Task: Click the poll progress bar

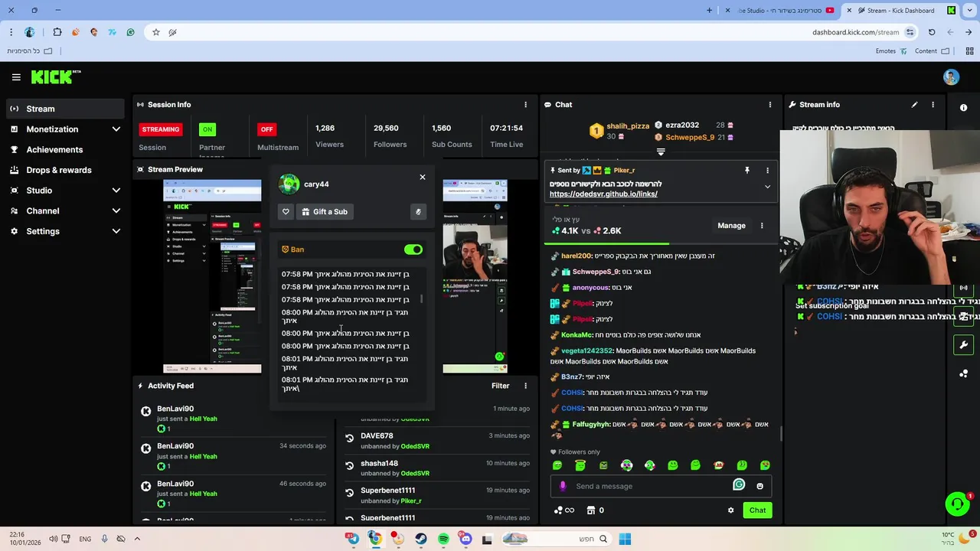Action: pyautogui.click(x=662, y=243)
